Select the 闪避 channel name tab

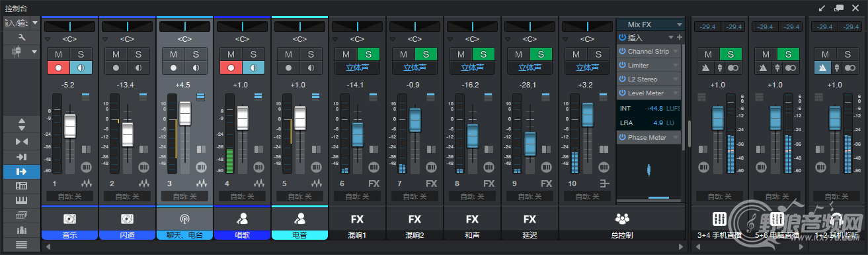127,234
